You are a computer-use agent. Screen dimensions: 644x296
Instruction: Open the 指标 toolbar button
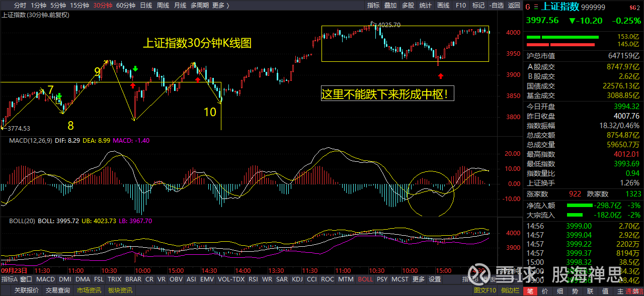(373, 6)
